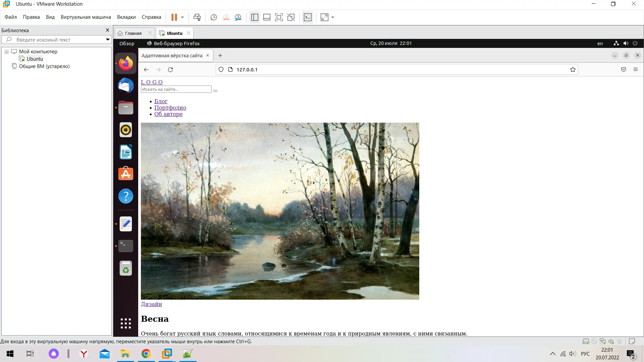The width and height of the screenshot is (644, 362).
Task: Switch to Unity mode
Action: click(291, 17)
